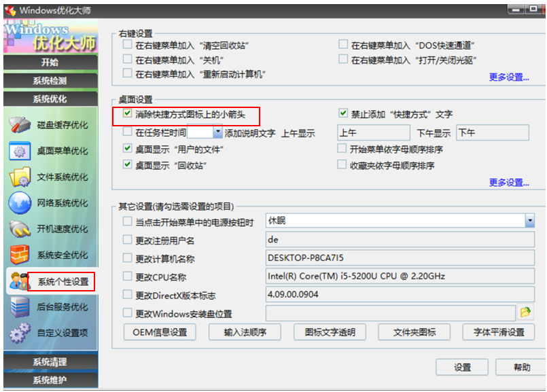Image resolution: width=547 pixels, height=392 pixels.
Task: Open the 系统清理 sidebar section
Action: pyautogui.click(x=50, y=362)
